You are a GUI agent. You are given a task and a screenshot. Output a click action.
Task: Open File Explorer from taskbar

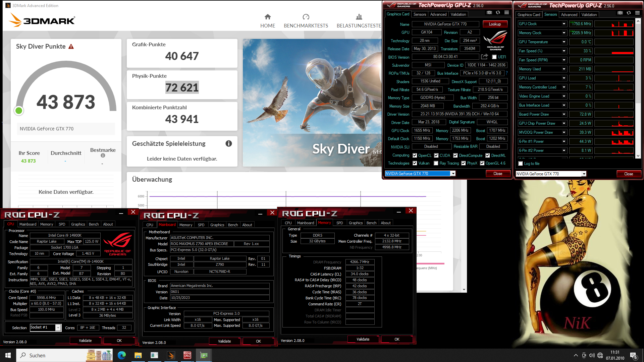click(138, 355)
